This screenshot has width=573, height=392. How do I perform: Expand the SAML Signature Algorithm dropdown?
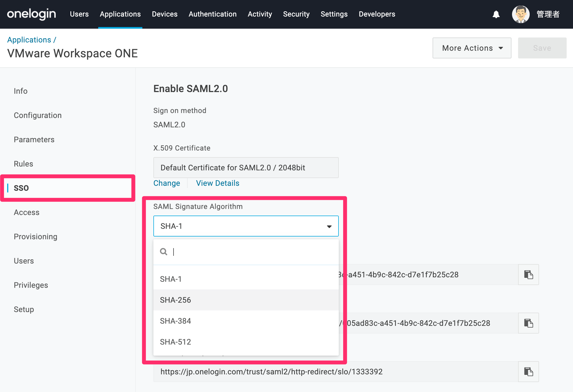(246, 226)
